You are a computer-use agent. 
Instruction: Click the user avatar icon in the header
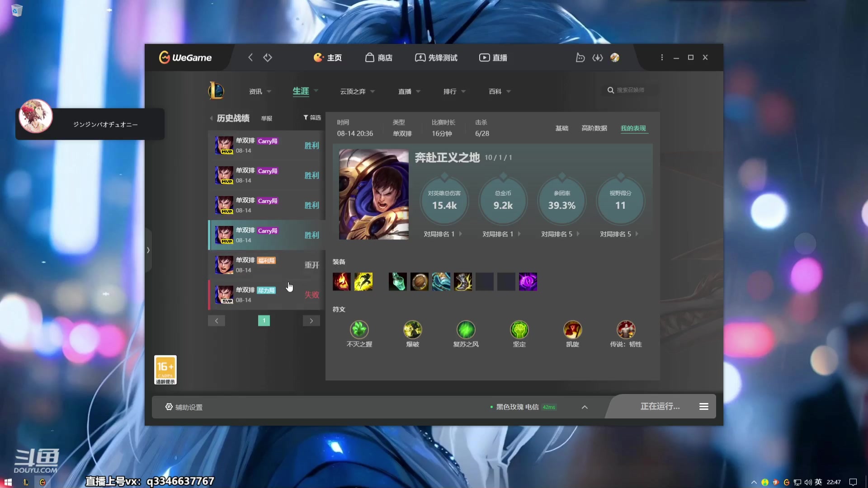point(615,57)
